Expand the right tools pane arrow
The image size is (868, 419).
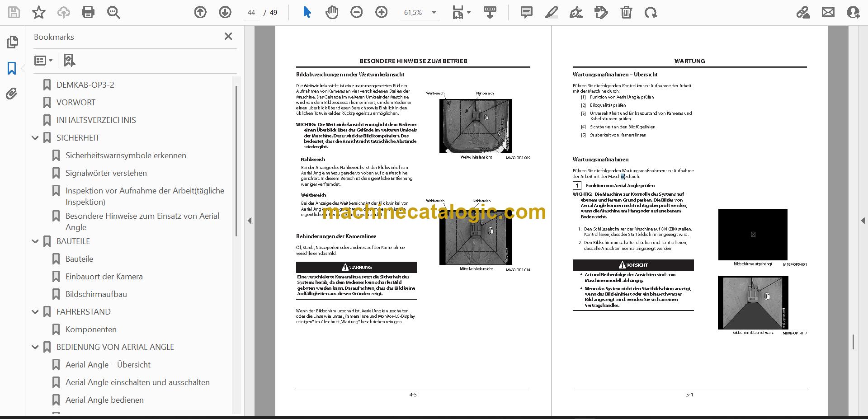pos(863,221)
